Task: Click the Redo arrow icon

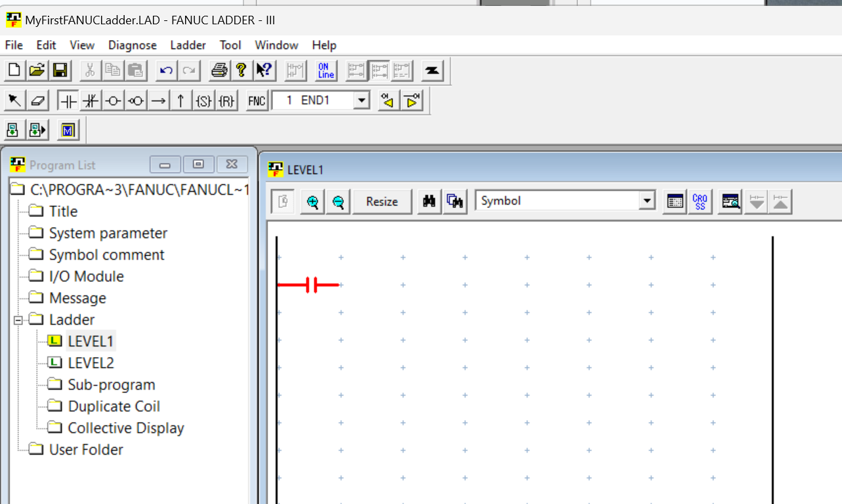Action: [189, 70]
